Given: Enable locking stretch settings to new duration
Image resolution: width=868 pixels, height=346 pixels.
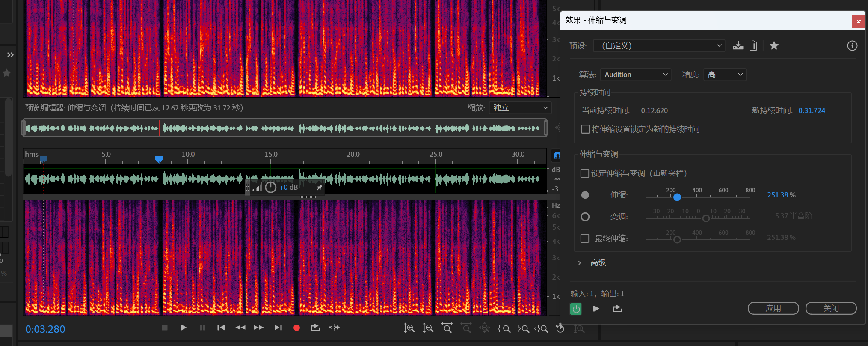Looking at the screenshot, I should click(x=585, y=129).
